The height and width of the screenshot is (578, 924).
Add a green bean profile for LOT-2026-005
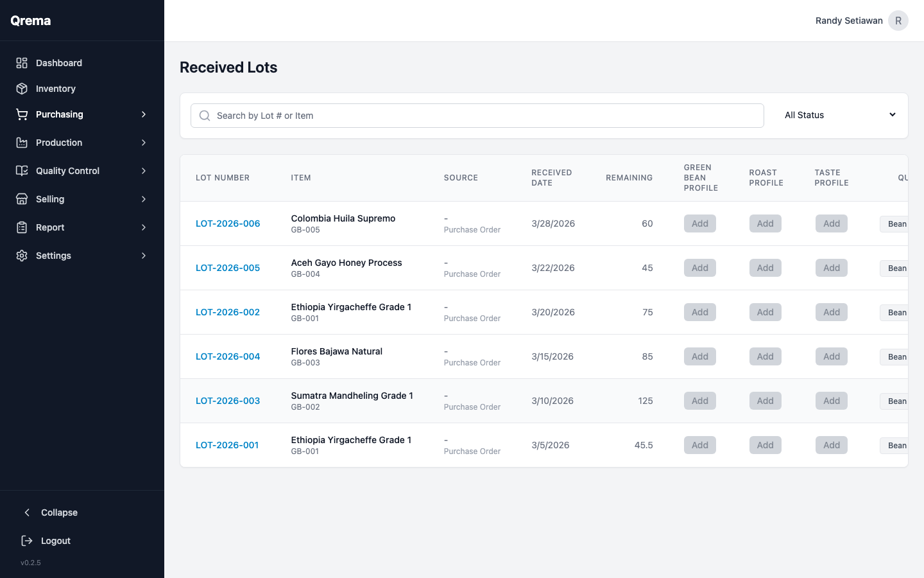tap(699, 268)
